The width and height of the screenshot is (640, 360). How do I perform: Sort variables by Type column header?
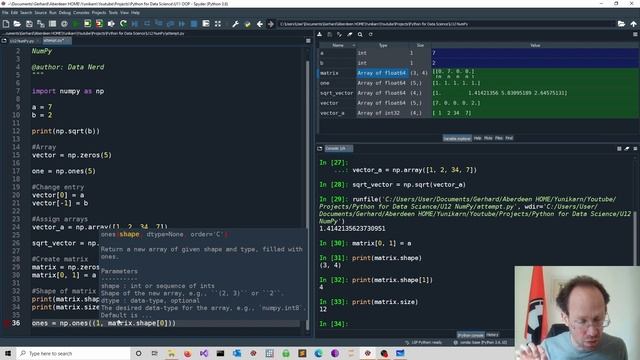[x=383, y=45]
